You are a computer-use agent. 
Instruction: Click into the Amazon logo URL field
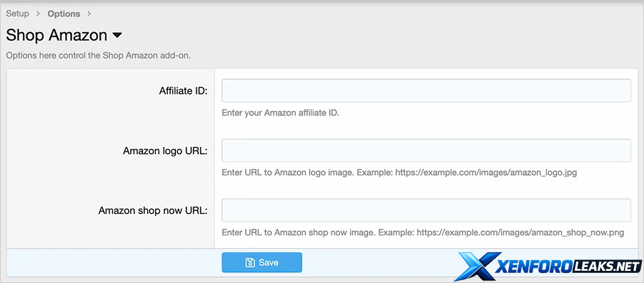pyautogui.click(x=426, y=150)
